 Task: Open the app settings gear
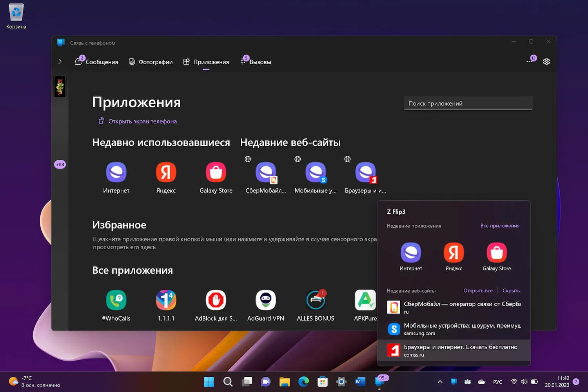coord(546,62)
